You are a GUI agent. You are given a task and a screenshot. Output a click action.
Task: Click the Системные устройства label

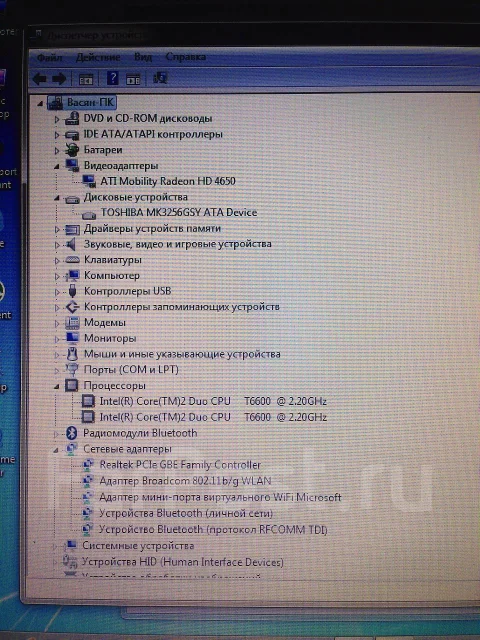138,546
